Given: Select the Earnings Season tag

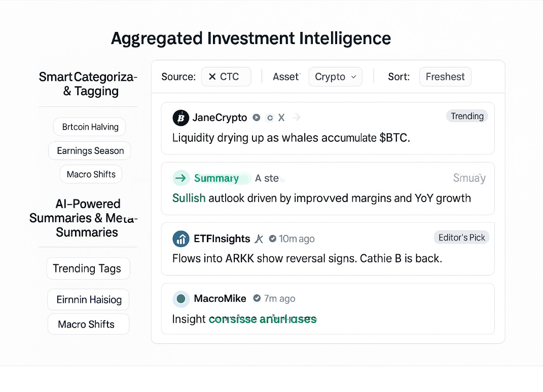Looking at the screenshot, I should tap(89, 150).
